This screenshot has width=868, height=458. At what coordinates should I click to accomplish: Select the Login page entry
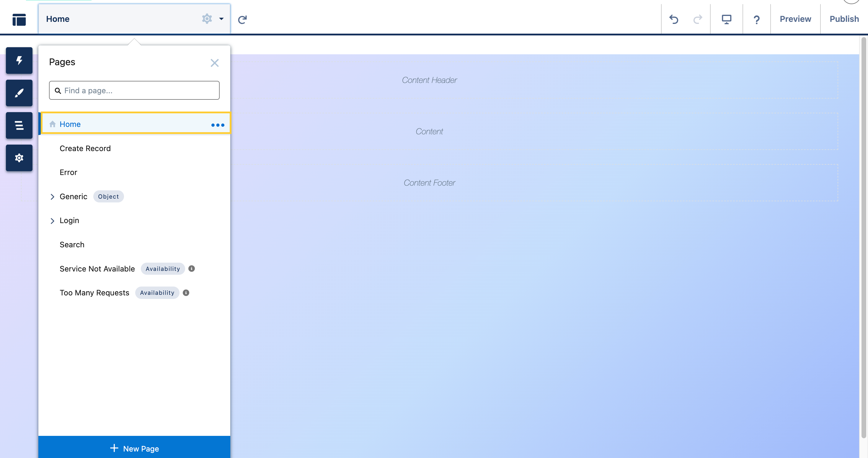[69, 220]
